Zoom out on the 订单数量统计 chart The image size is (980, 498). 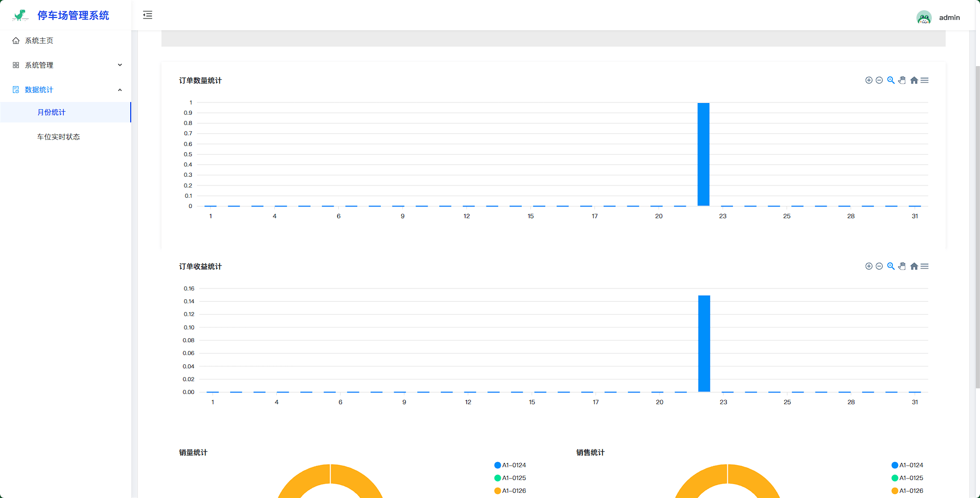click(879, 80)
